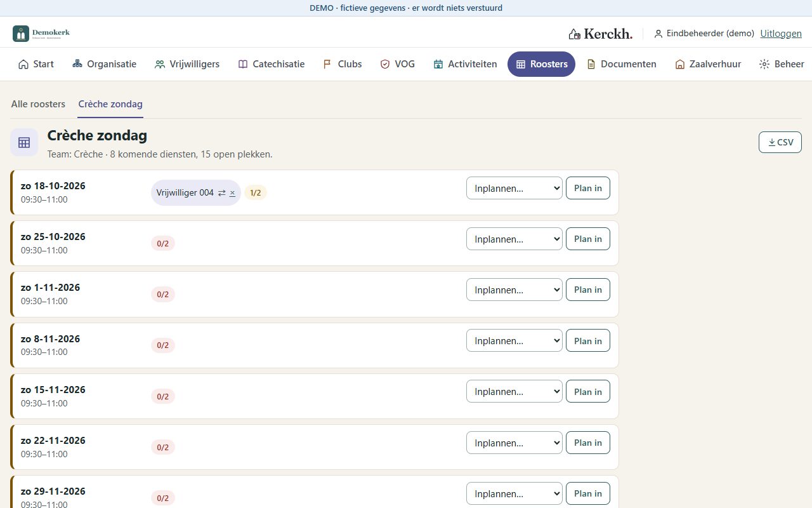Open the Zaalverhuur section
The height and width of the screenshot is (508, 812).
click(708, 64)
